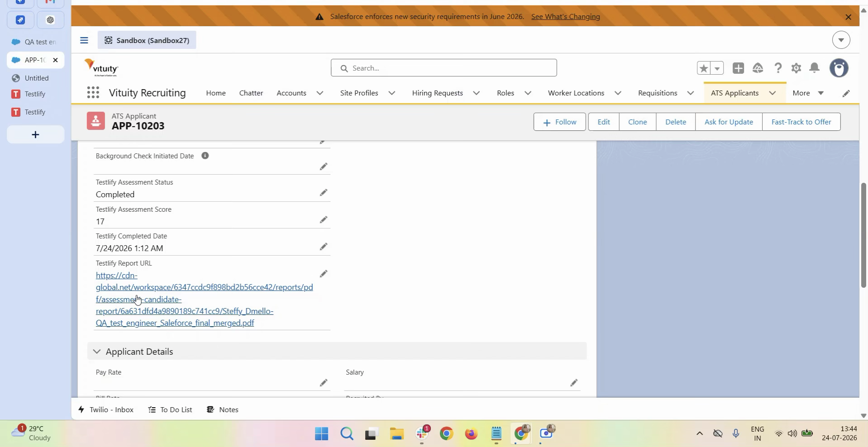This screenshot has width=868, height=447.
Task: Go to the Chatter tab
Action: (x=251, y=93)
